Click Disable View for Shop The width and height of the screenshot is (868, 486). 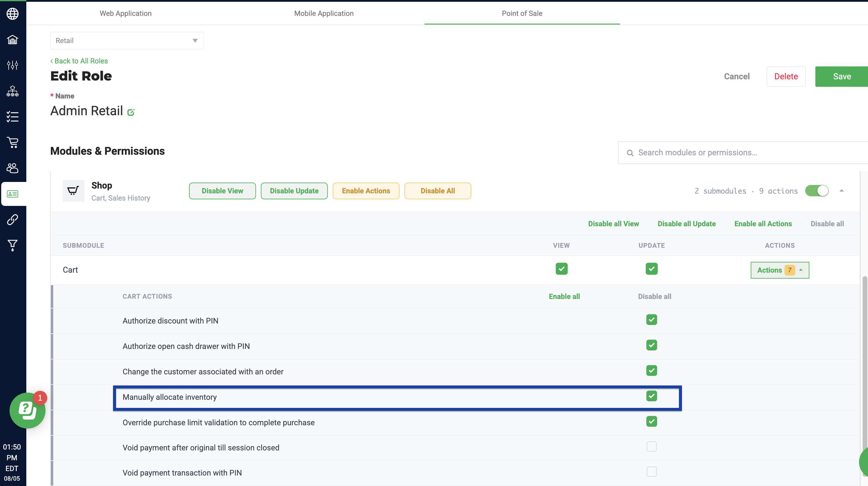(223, 191)
